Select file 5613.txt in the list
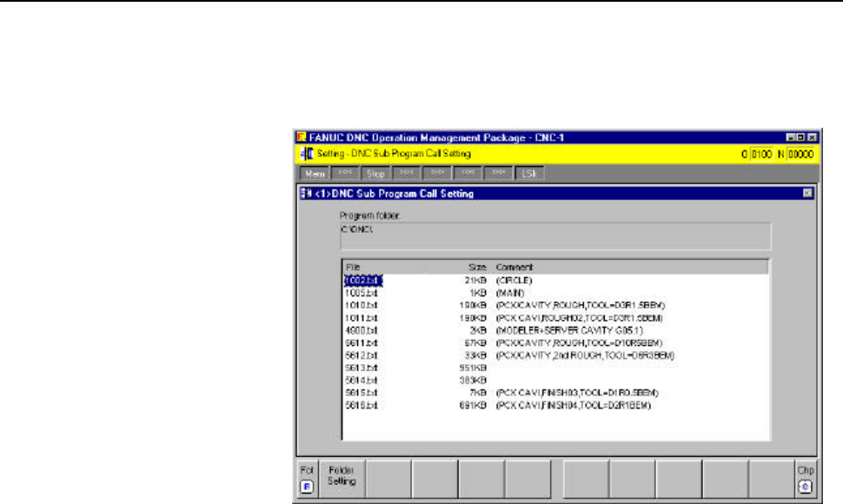The height and width of the screenshot is (504, 843). (362, 368)
